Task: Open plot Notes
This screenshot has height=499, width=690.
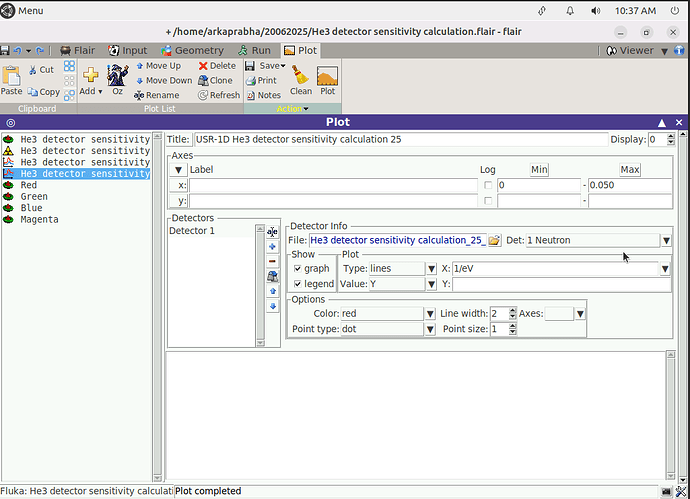Action: point(263,95)
